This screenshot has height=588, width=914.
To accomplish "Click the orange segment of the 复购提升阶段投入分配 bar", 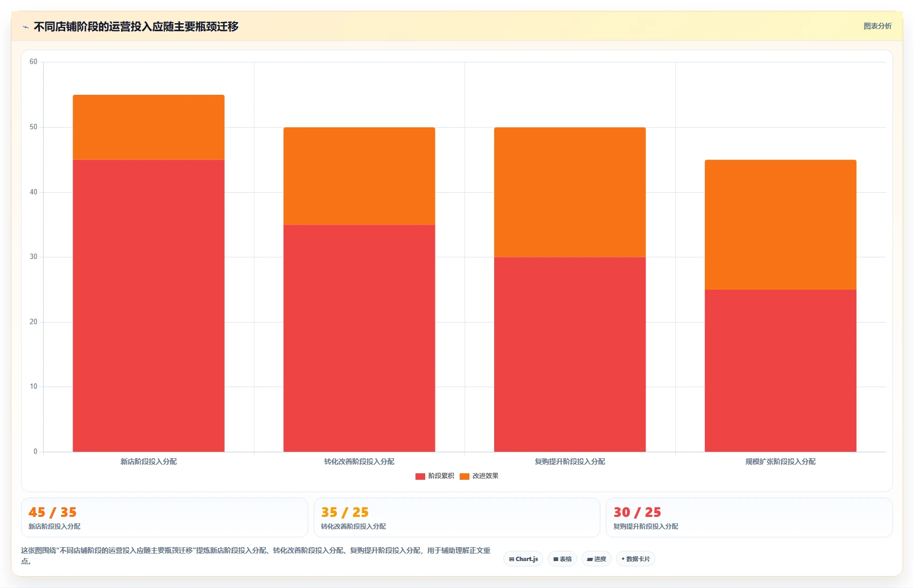I will coord(570,192).
